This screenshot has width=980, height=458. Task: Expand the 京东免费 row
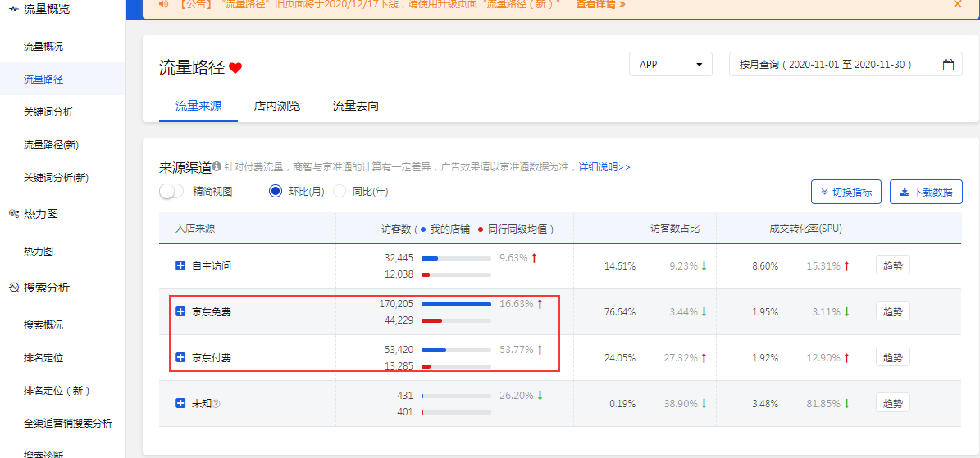point(180,311)
